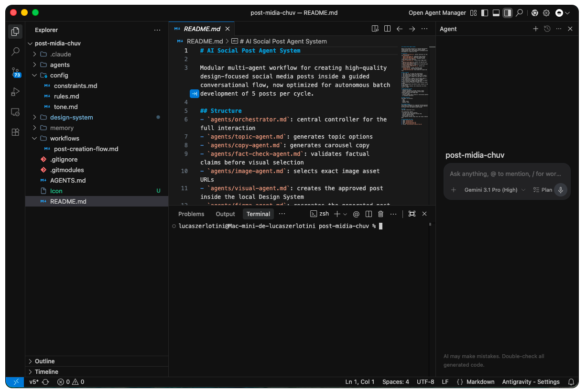The image size is (586, 392).
Task: Open the settings gear in title bar
Action: pyautogui.click(x=546, y=13)
